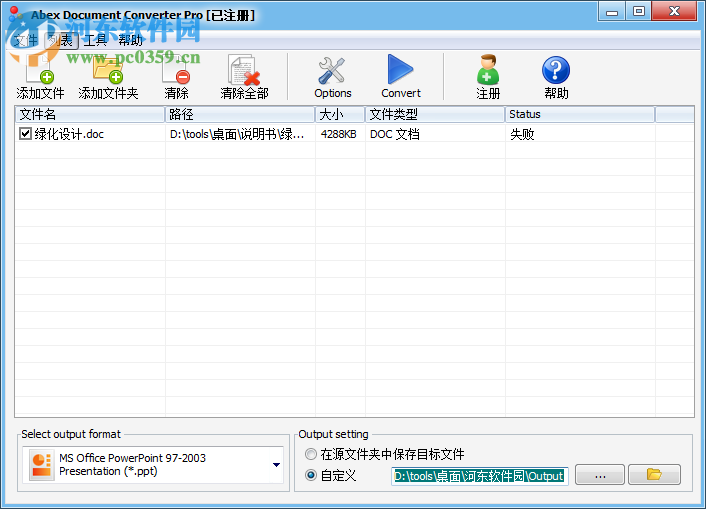Screen dimensions: 706x509
Task: Click the 注册 (register) user icon
Action: tap(488, 69)
